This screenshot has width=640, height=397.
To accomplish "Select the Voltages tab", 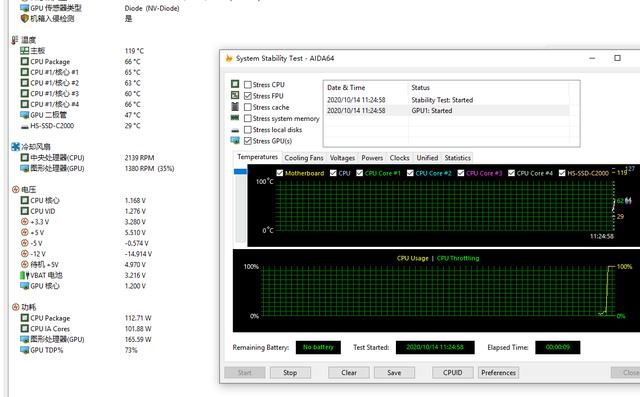I will pyautogui.click(x=342, y=158).
